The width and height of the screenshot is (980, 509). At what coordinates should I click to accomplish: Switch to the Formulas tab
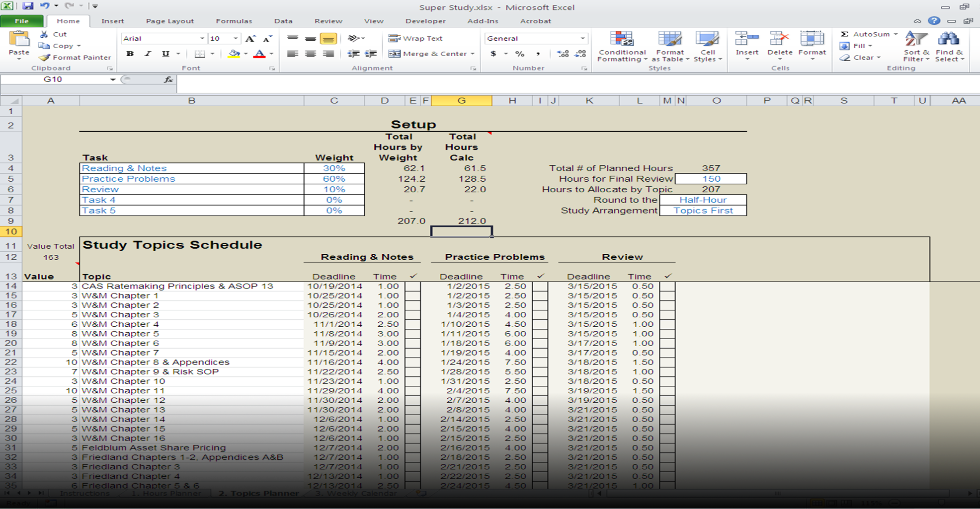[234, 21]
